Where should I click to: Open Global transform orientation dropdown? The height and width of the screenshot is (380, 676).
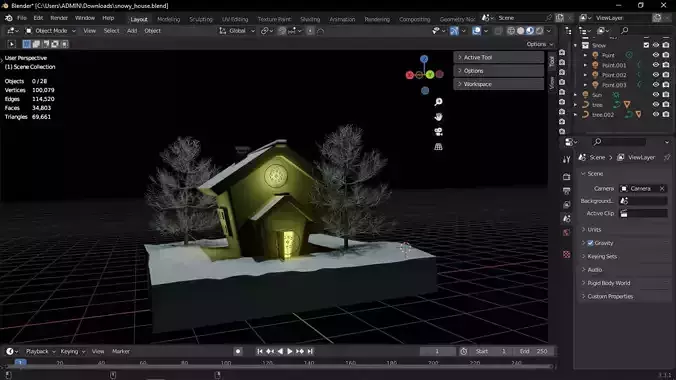[x=237, y=31]
